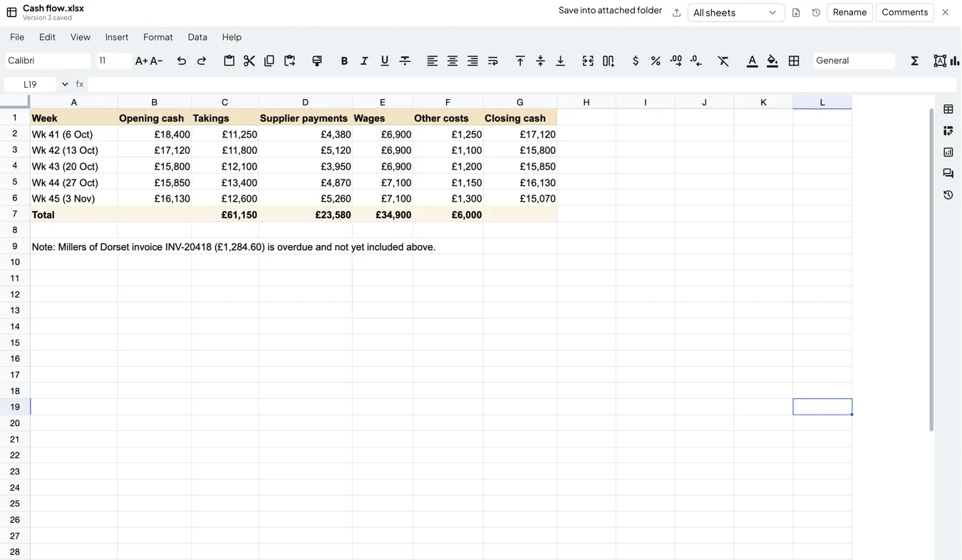Screen dimensions: 962x560
Task: Expand the cell name box dropdown arrow
Action: coord(65,84)
